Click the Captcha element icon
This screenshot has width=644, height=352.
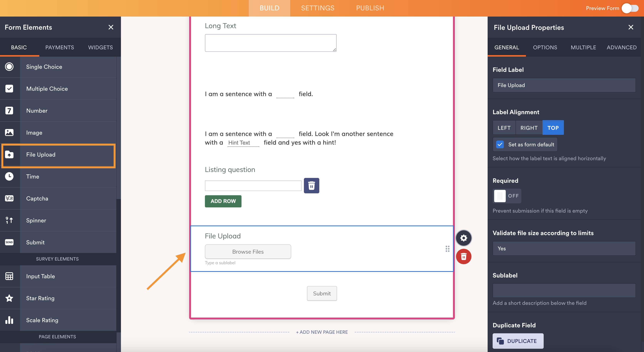tap(9, 198)
